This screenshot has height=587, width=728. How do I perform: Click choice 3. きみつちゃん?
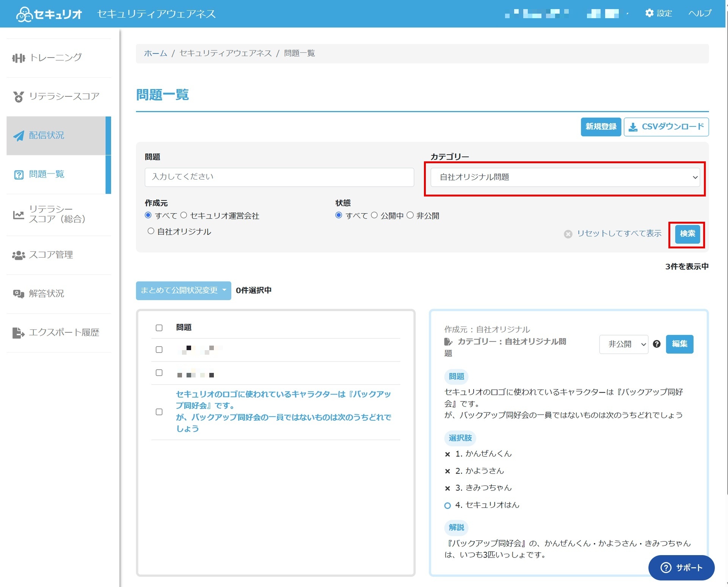(483, 488)
